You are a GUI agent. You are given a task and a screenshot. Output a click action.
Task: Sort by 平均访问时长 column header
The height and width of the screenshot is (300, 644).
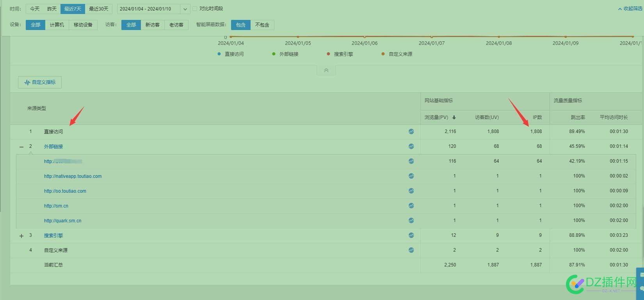pyautogui.click(x=614, y=117)
